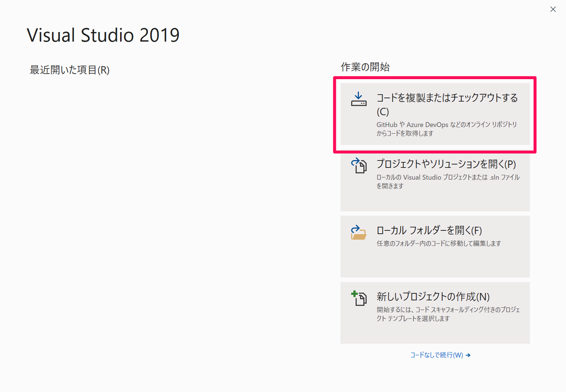The image size is (566, 392).
Task: Click the green arrow on the open project icon
Action: pyautogui.click(x=354, y=162)
